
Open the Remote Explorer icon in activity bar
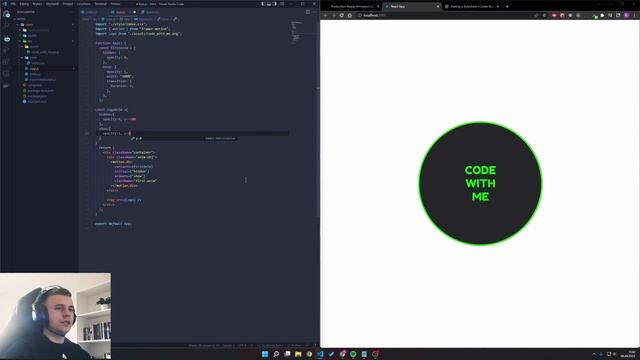point(6,74)
